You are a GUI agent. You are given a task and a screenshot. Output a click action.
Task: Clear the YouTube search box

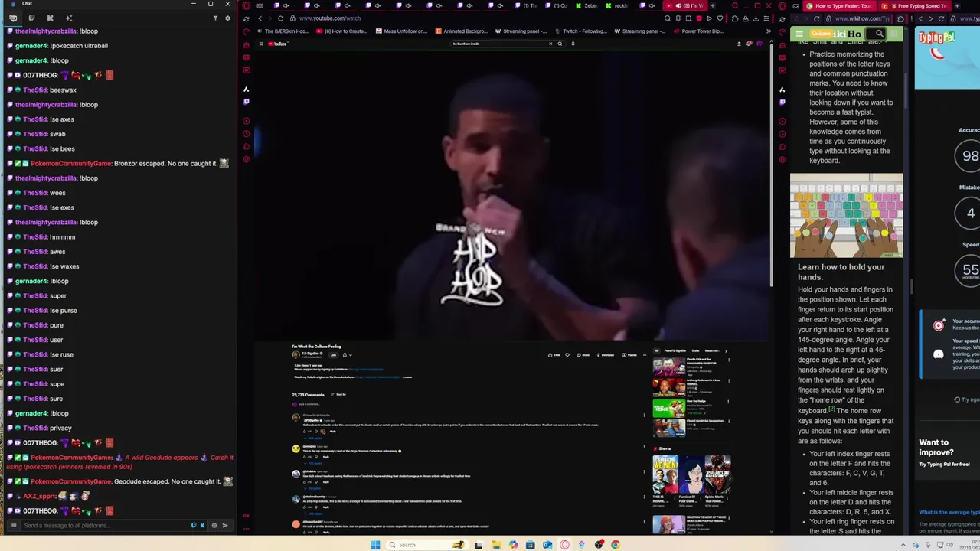550,44
